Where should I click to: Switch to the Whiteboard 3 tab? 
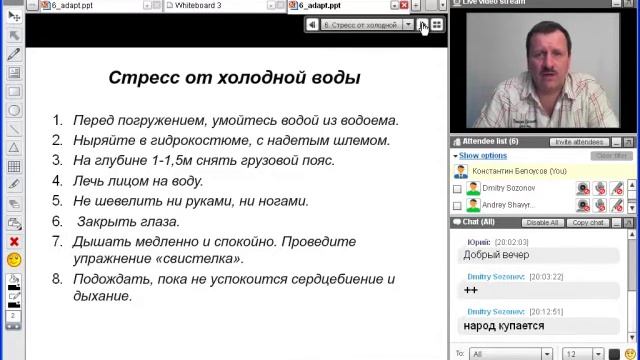[x=198, y=6]
